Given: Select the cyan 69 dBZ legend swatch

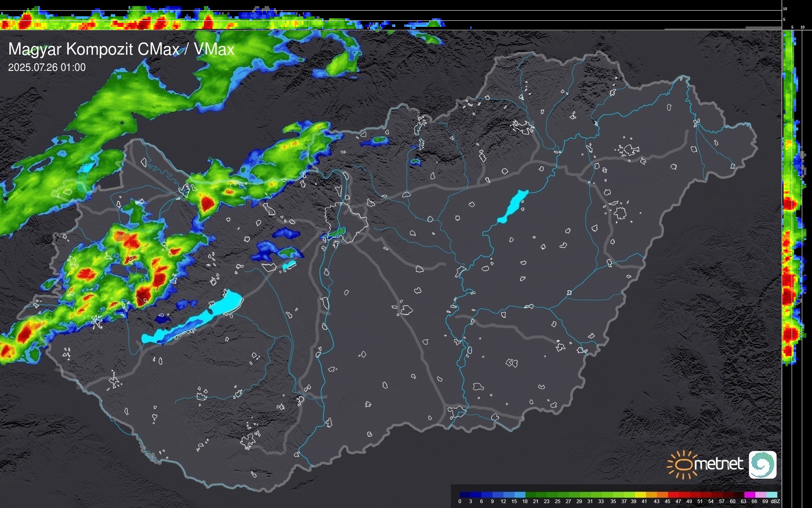Looking at the screenshot, I should tap(771, 495).
